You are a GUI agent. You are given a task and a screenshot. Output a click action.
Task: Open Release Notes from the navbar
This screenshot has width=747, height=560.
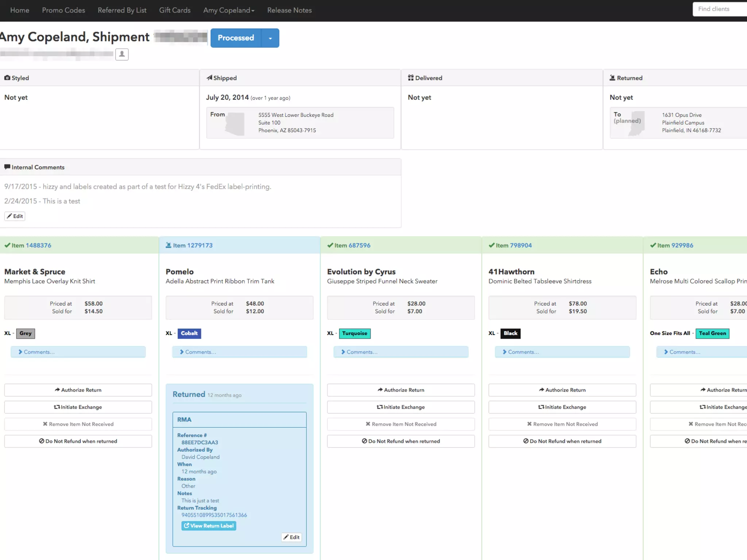(289, 10)
